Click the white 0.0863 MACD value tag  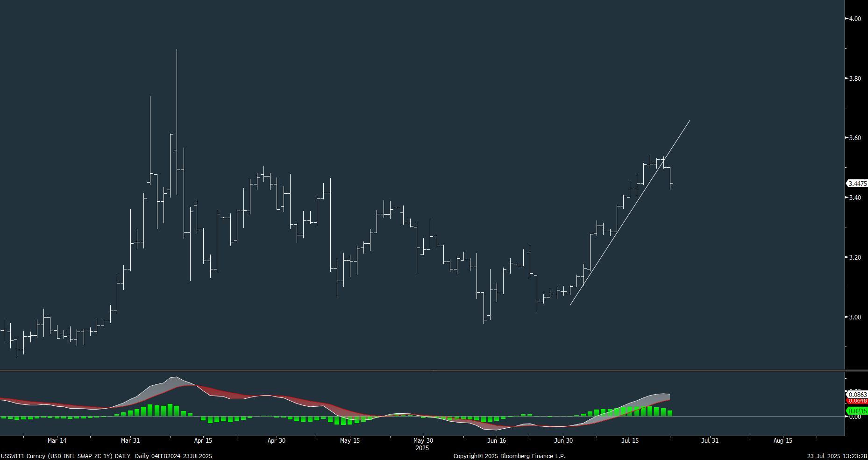click(x=857, y=395)
